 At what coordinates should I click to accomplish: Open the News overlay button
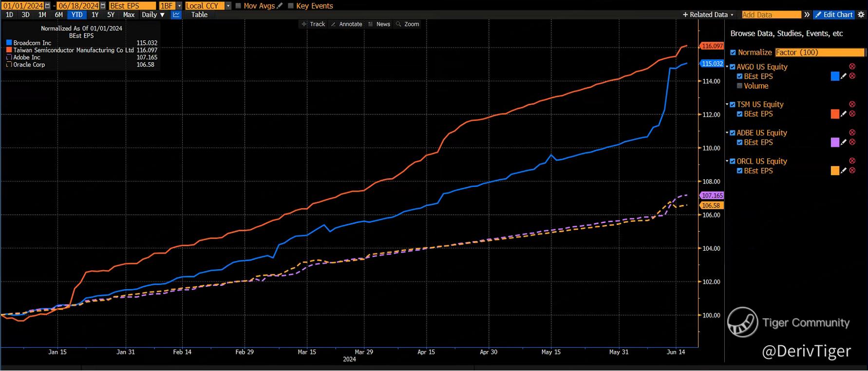[379, 24]
